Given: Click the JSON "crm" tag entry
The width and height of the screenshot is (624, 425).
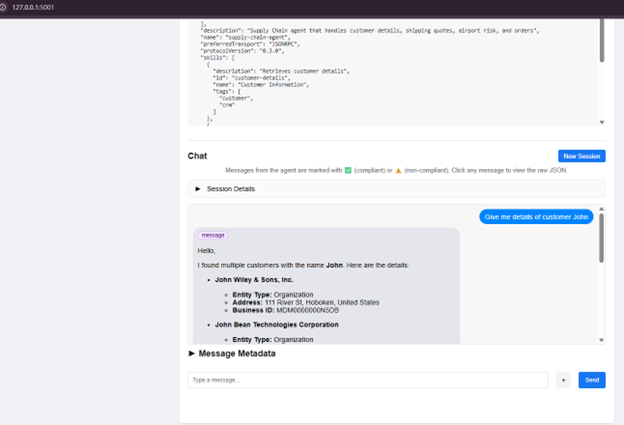Looking at the screenshot, I should pyautogui.click(x=227, y=105).
